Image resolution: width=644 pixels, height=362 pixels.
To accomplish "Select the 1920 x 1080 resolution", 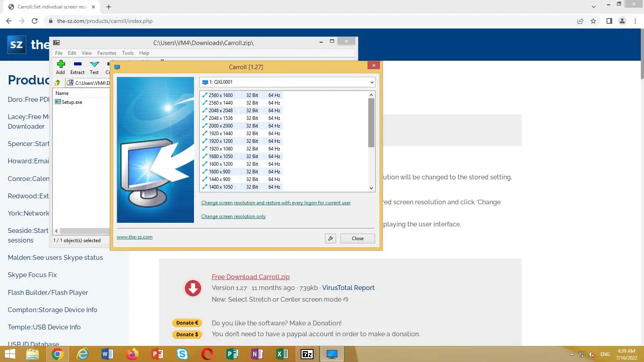I will click(x=242, y=149).
